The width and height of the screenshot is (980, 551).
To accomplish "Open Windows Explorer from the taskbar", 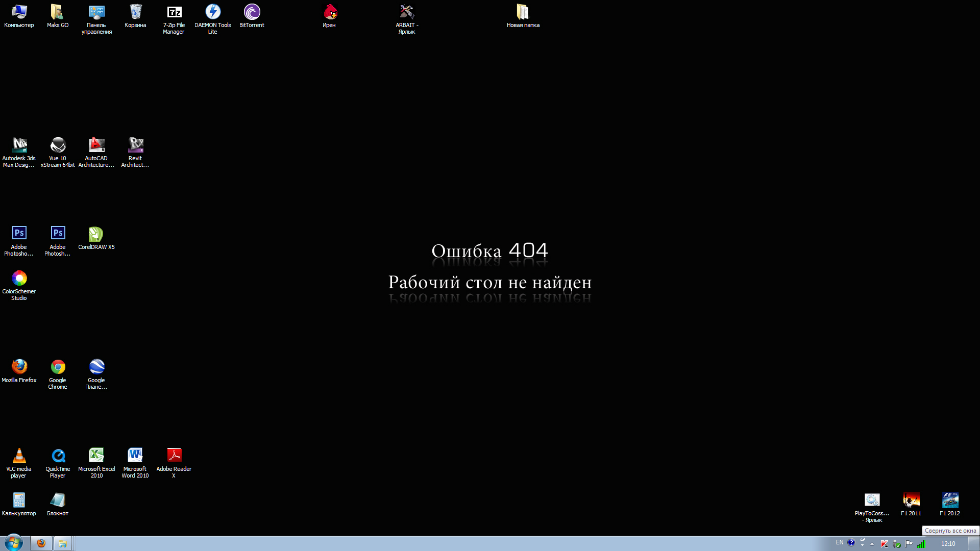I will pyautogui.click(x=62, y=543).
